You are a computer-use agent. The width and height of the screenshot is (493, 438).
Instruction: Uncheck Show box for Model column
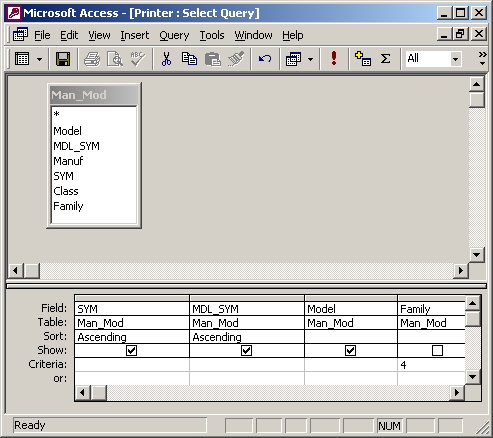point(350,350)
